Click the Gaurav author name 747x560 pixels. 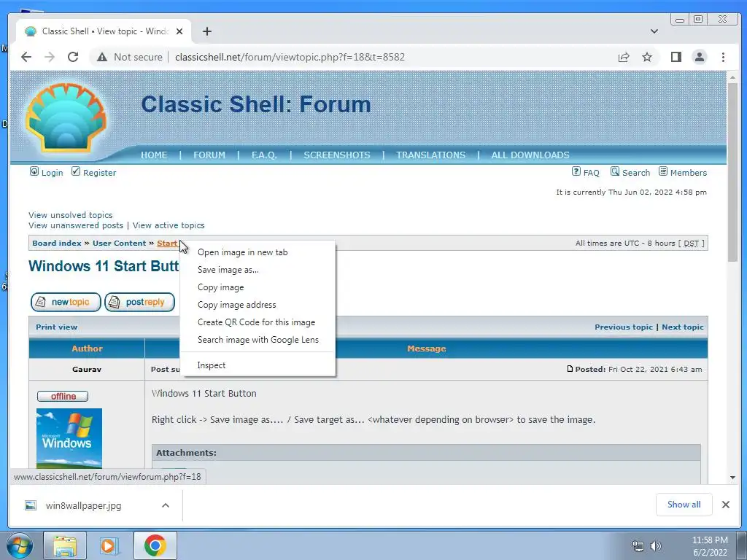click(x=87, y=370)
